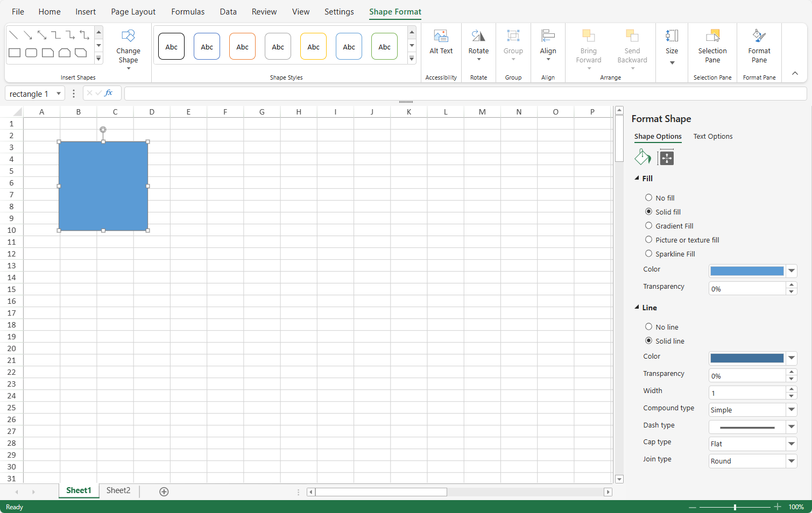Switch to Text Options in Format Shape
Image resolution: width=812 pixels, height=513 pixels.
point(712,137)
